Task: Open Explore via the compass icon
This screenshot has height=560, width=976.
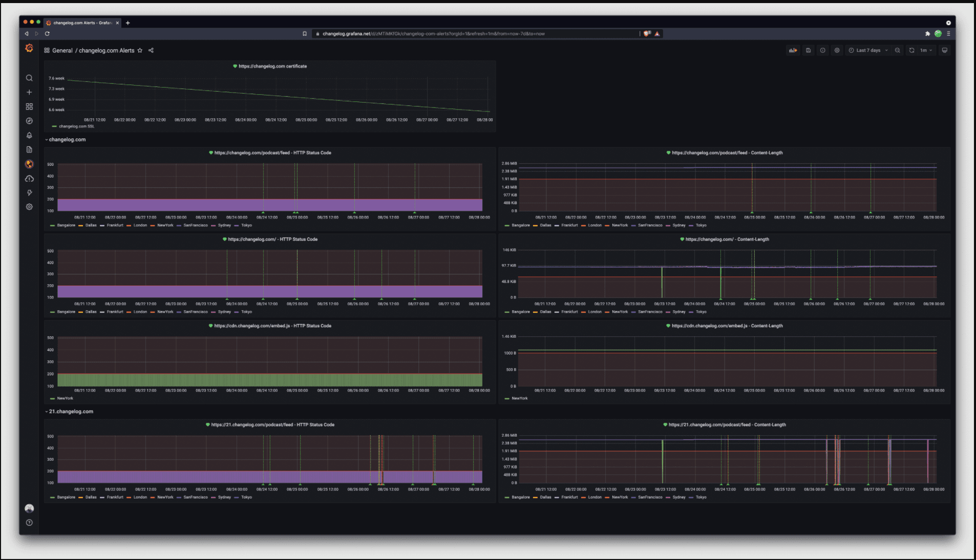Action: 29,121
